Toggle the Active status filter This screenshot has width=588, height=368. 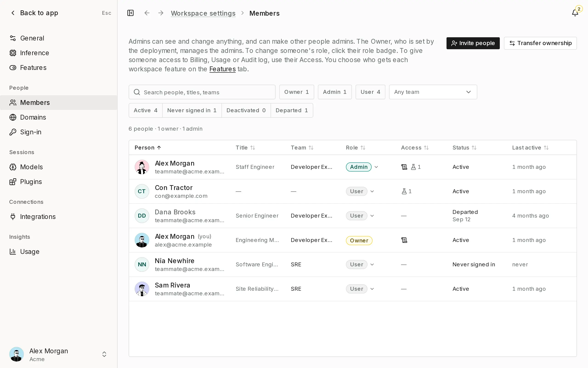click(x=146, y=110)
